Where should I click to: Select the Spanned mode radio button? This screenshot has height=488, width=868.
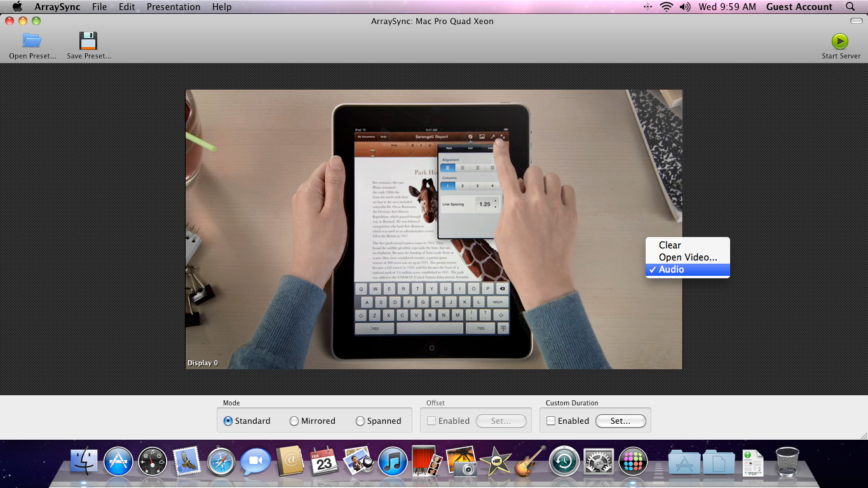360,421
